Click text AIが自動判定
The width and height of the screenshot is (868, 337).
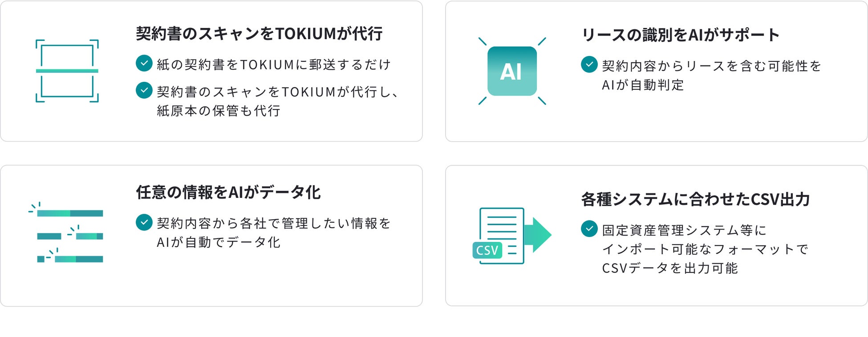tap(643, 85)
